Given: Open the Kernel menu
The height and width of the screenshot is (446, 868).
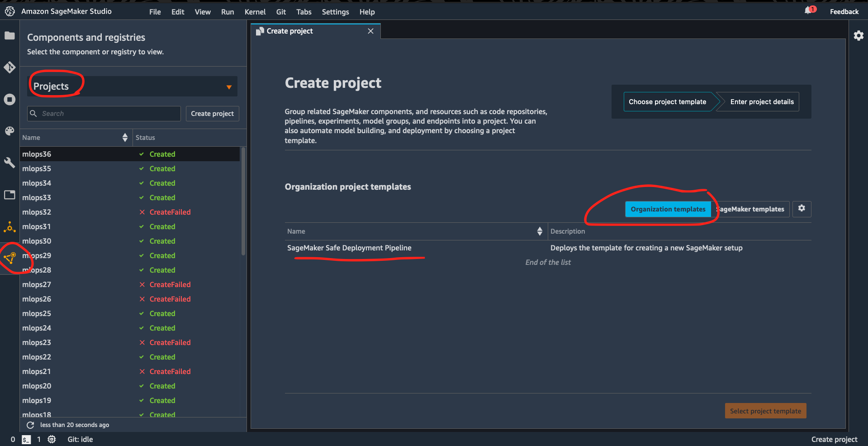Looking at the screenshot, I should (x=255, y=12).
